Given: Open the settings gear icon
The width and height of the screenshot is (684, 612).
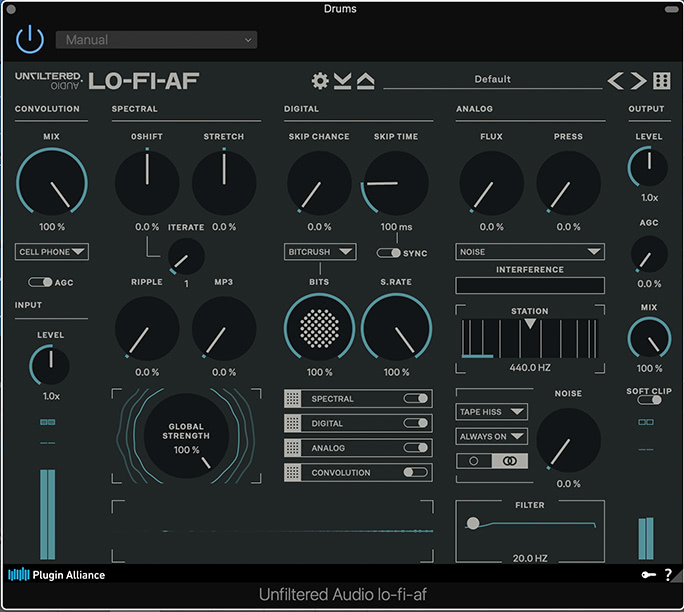Looking at the screenshot, I should [x=320, y=81].
